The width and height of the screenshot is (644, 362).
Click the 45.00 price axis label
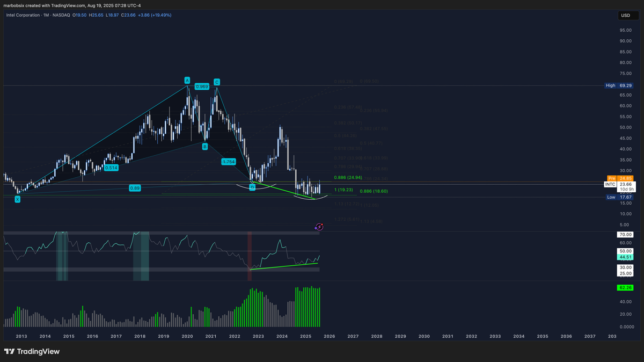pyautogui.click(x=625, y=138)
